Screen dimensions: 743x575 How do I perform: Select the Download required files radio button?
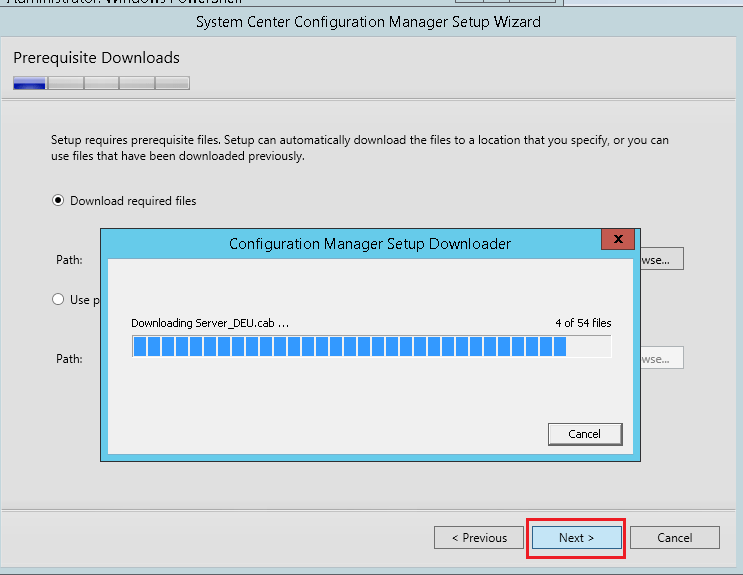click(x=58, y=201)
